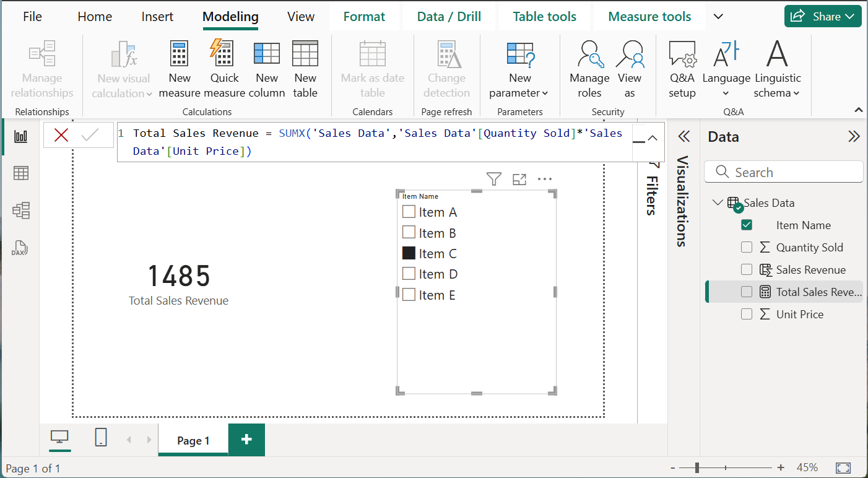
Task: Open DAX query view in sidebar
Action: pyautogui.click(x=21, y=249)
